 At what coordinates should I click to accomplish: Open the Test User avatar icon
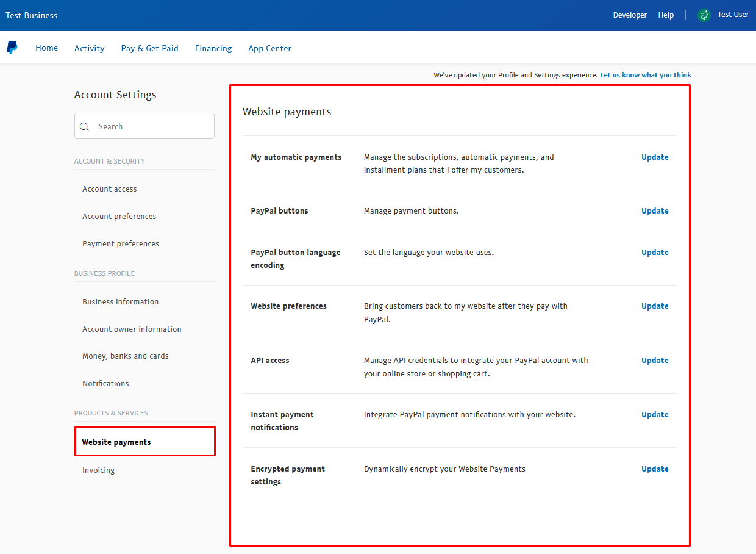[704, 15]
